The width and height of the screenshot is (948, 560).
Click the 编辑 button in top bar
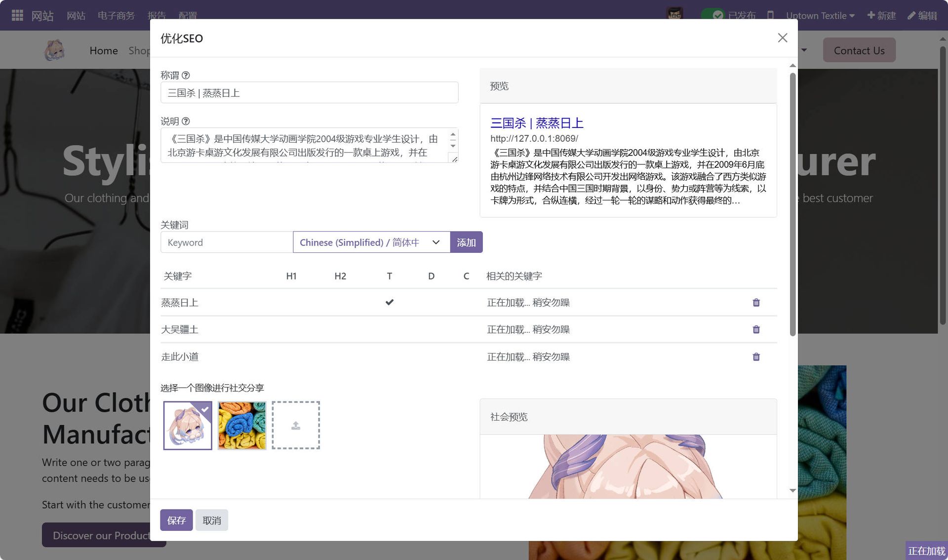click(x=922, y=15)
